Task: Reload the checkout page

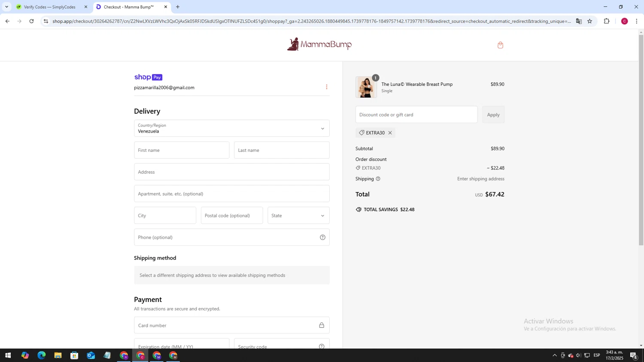Action: coord(31,21)
